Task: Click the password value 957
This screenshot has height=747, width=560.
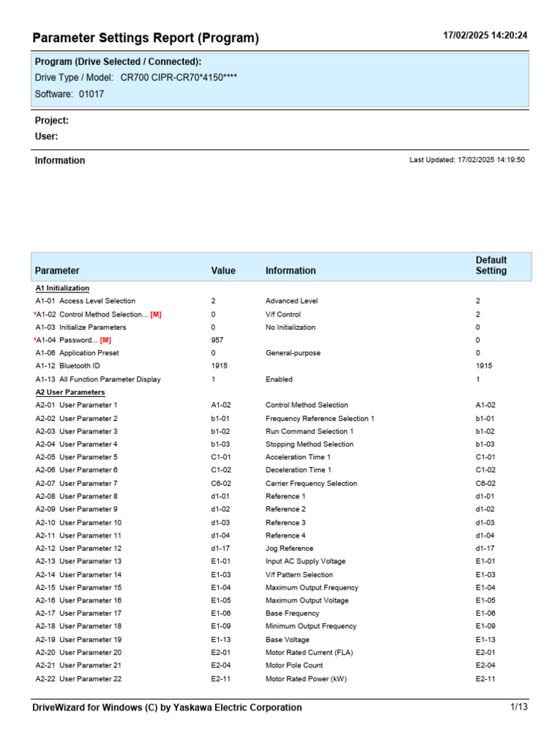Action: pyautogui.click(x=217, y=340)
